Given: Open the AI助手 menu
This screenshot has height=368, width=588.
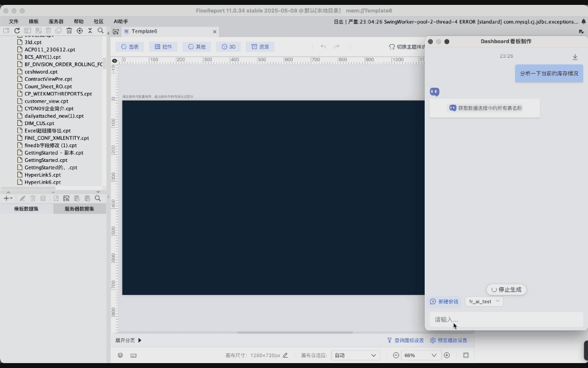Looking at the screenshot, I should tap(121, 21).
